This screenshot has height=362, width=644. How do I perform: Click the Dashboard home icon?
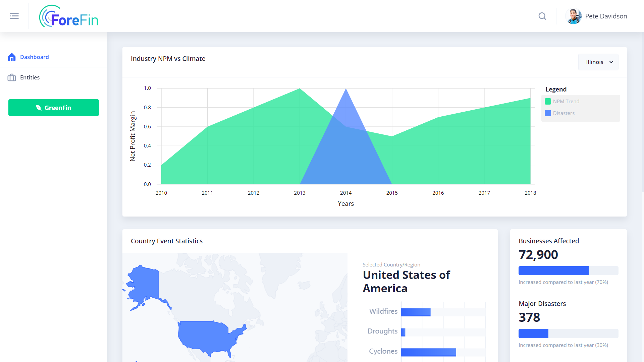click(12, 57)
